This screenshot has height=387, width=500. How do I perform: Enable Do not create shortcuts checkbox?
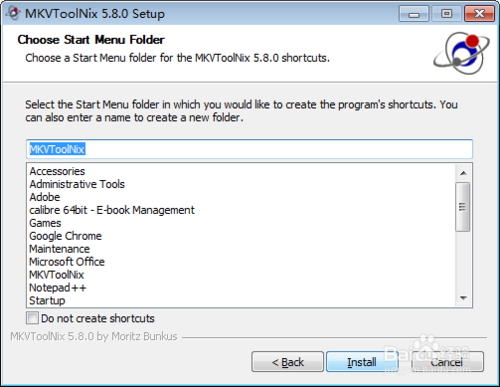point(32,318)
